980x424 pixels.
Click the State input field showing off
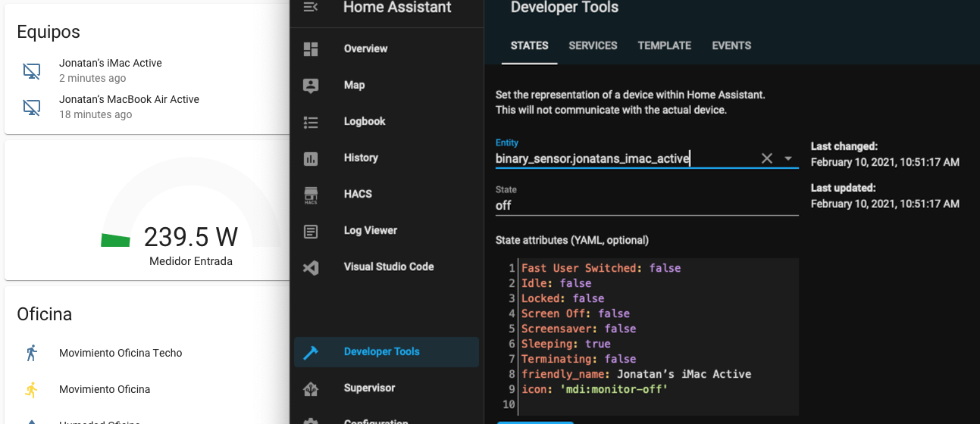tap(647, 205)
